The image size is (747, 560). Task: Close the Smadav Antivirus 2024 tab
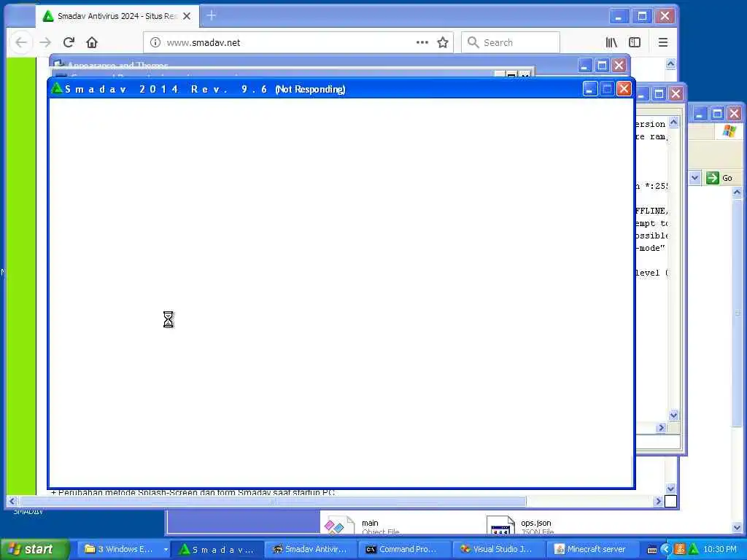point(187,16)
